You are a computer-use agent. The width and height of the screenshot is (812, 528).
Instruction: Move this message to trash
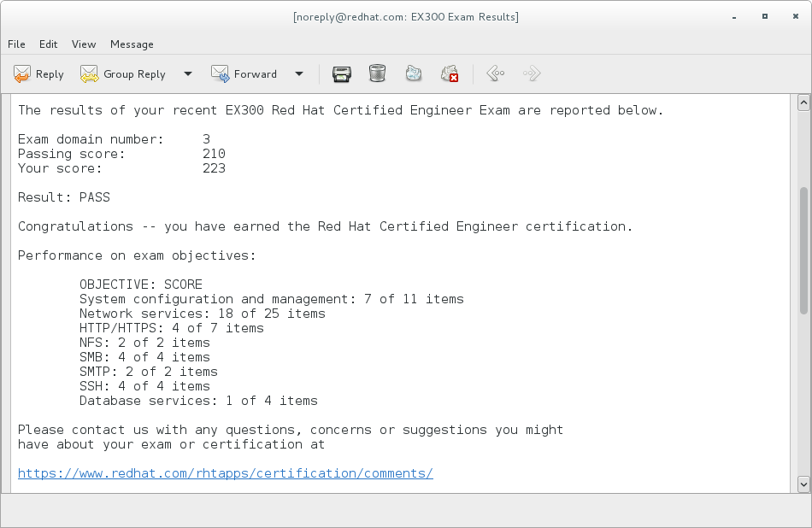(377, 74)
